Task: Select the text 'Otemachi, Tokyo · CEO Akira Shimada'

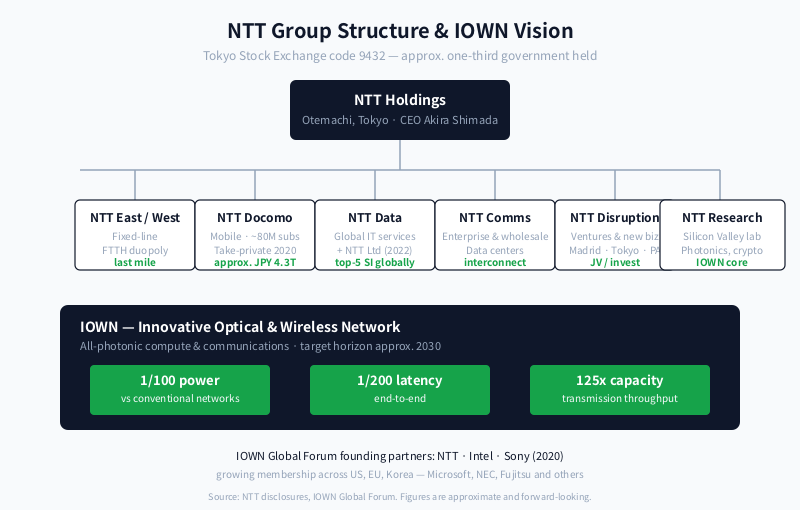Action: click(400, 120)
